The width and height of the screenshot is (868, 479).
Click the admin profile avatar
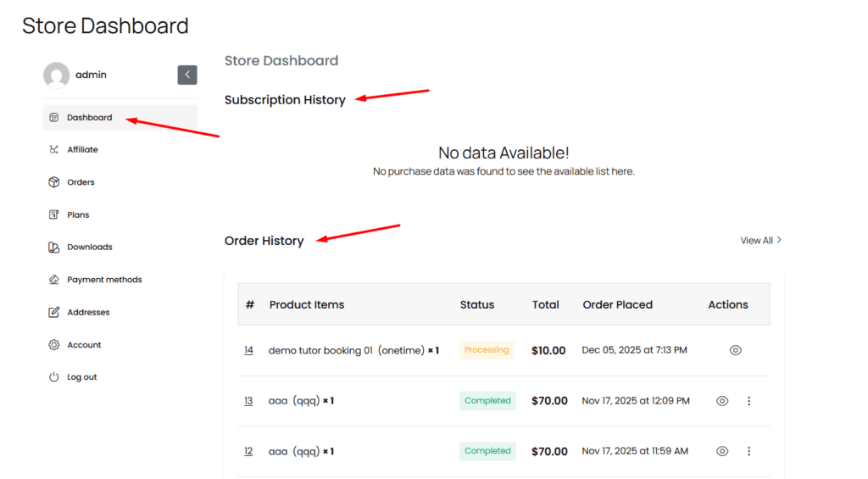pyautogui.click(x=56, y=75)
